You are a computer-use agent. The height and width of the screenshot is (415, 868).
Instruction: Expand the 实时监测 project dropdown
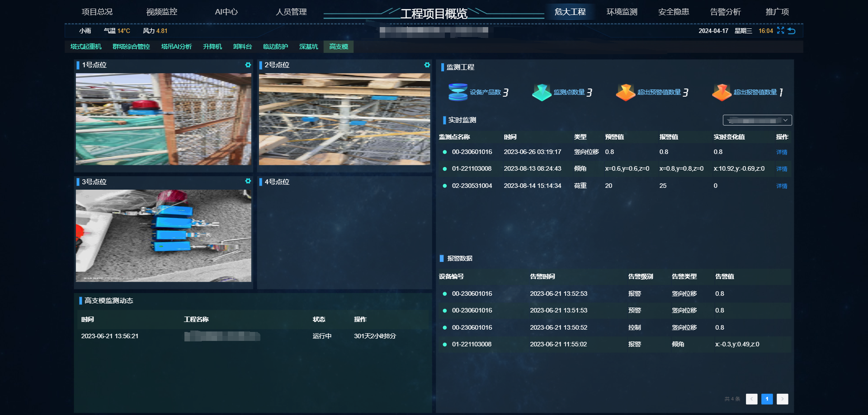point(757,120)
